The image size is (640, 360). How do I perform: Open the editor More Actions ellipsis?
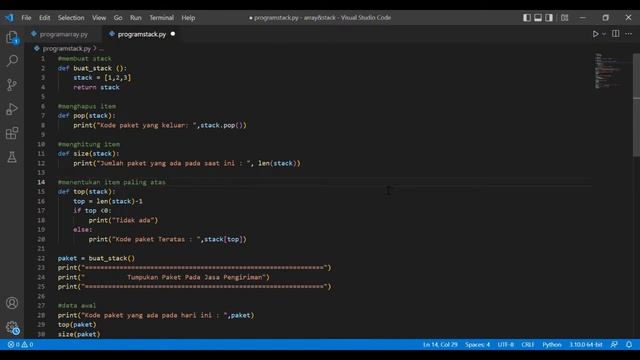coord(629,34)
